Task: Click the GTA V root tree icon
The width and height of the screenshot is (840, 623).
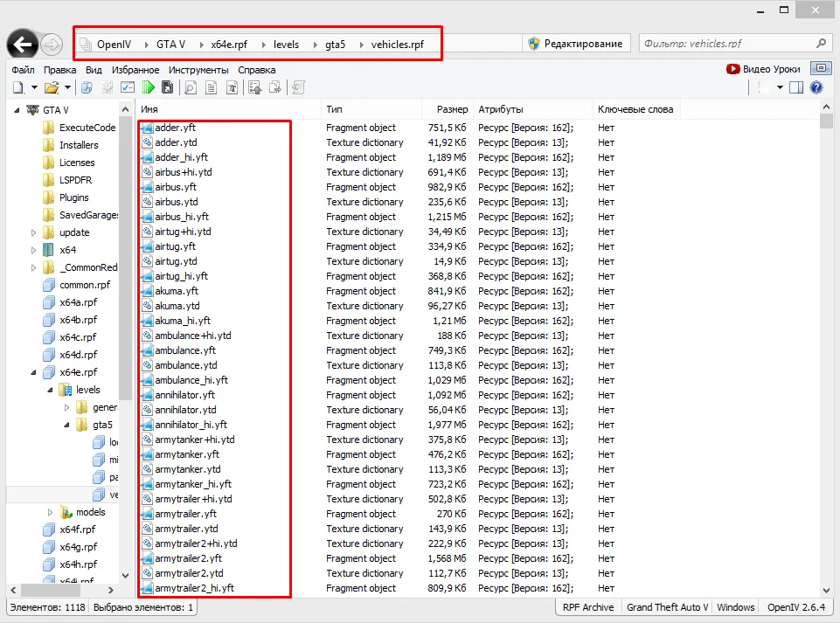Action: 32,110
